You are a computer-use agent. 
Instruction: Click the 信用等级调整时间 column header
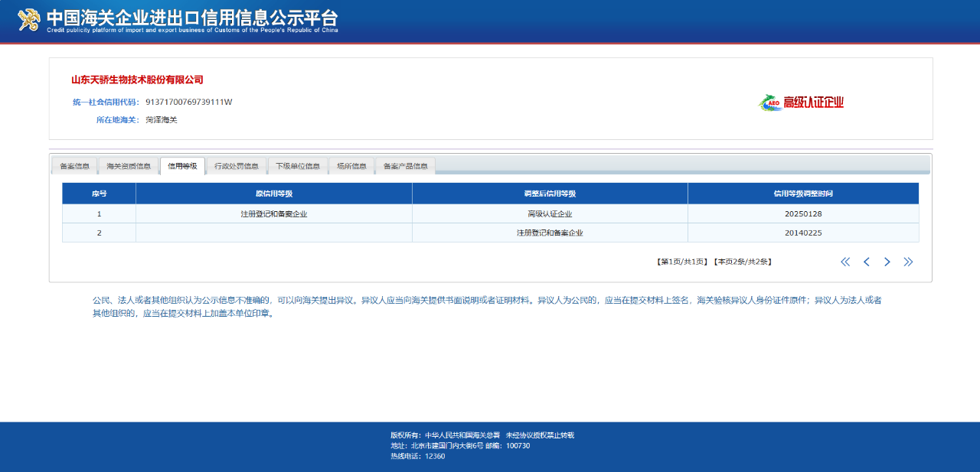point(802,194)
